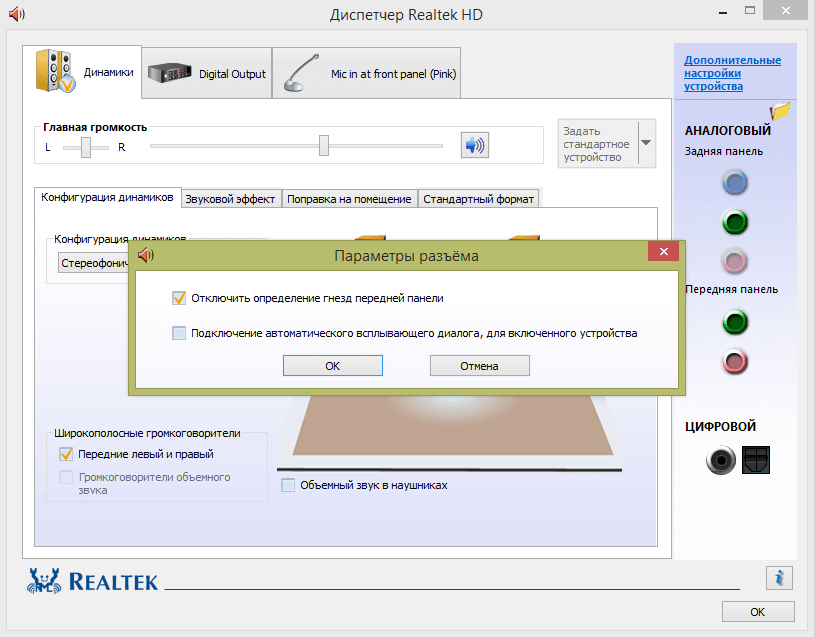Click the round digital coaxial output icon

coord(721,460)
